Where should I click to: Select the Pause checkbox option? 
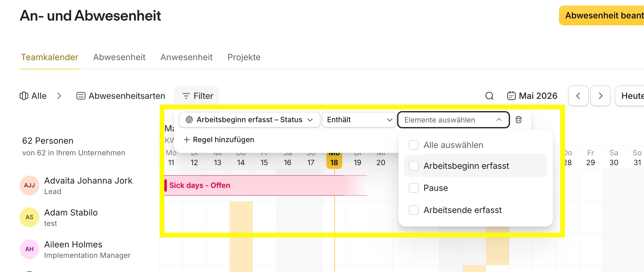coord(414,188)
